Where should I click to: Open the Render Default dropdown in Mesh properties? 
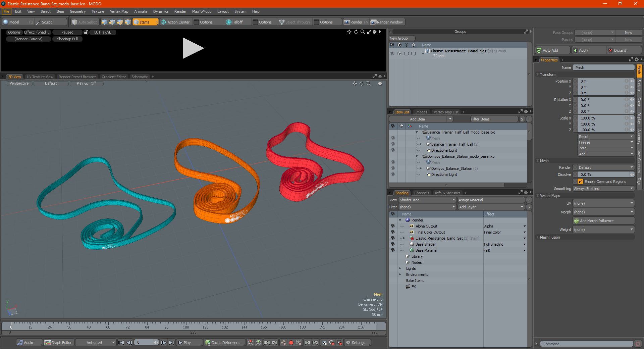606,167
